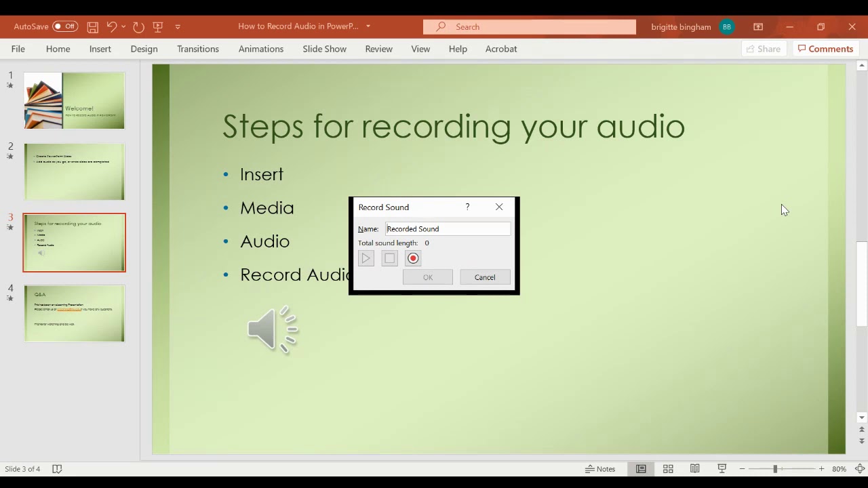Click Previous Slide double arrow
The width and height of the screenshot is (868, 488).
[862, 430]
